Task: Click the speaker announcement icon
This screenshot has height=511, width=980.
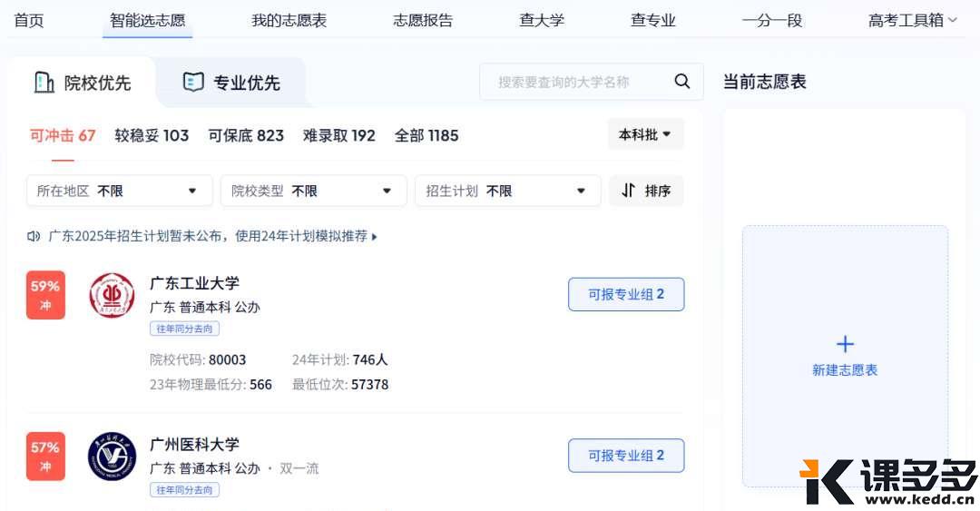Action: click(x=34, y=236)
